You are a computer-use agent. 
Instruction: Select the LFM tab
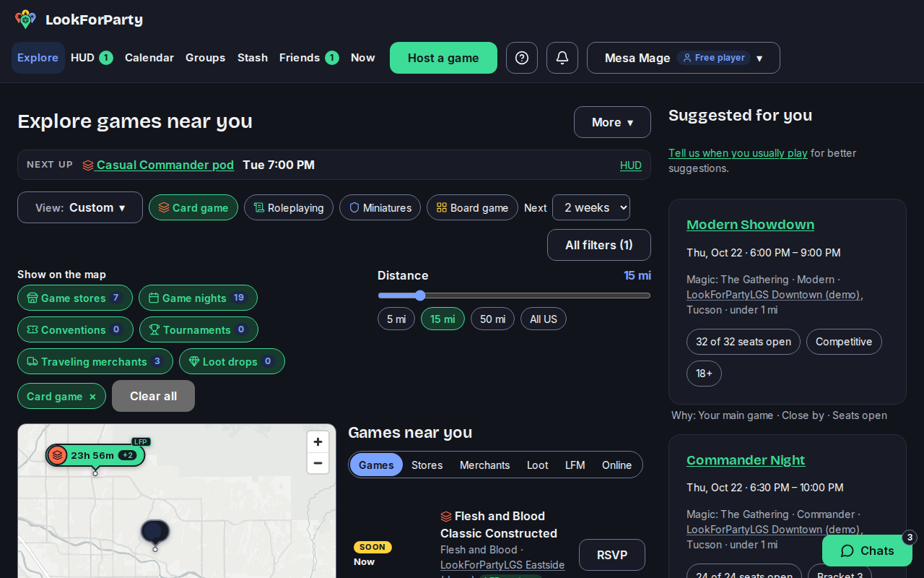pyautogui.click(x=575, y=465)
